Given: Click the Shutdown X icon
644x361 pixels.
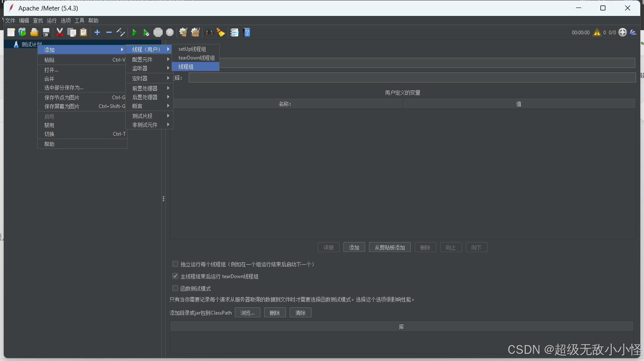Looking at the screenshot, I should pos(170,32).
